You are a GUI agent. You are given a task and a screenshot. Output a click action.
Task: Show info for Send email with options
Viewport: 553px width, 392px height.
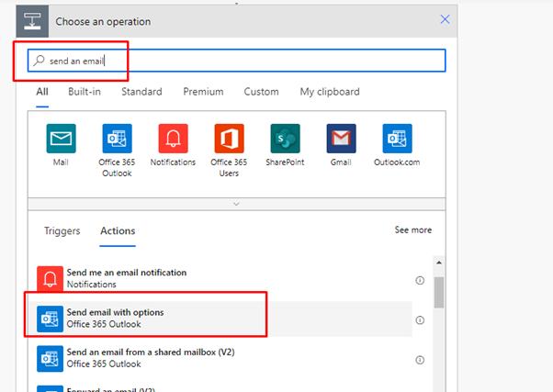pyautogui.click(x=420, y=320)
